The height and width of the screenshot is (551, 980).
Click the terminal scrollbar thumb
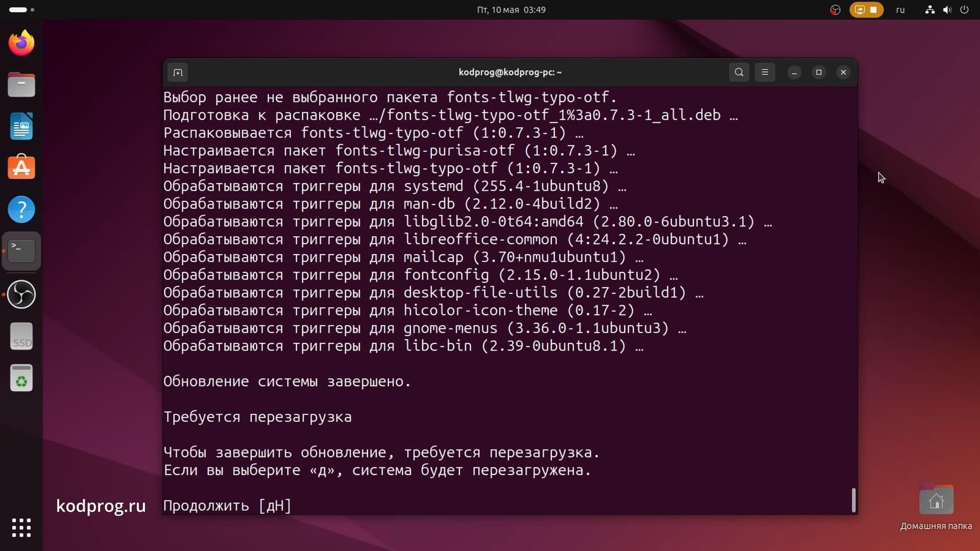[853, 500]
